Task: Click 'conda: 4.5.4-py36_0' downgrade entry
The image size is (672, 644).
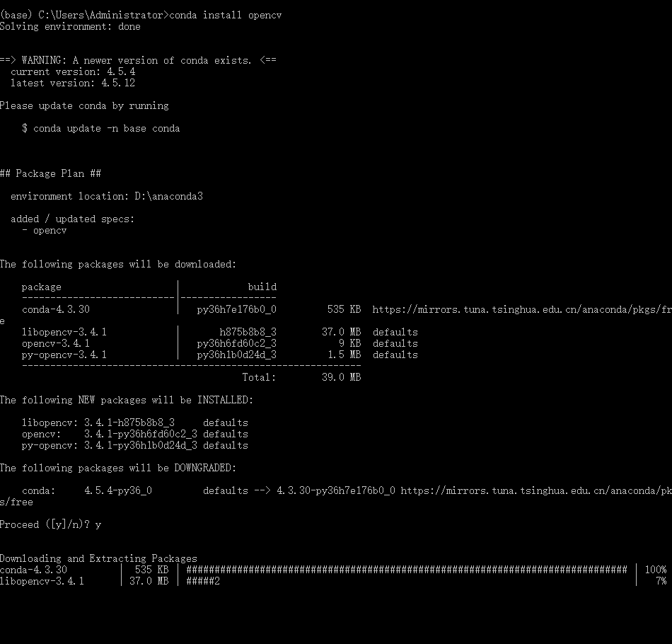Action: (87, 490)
